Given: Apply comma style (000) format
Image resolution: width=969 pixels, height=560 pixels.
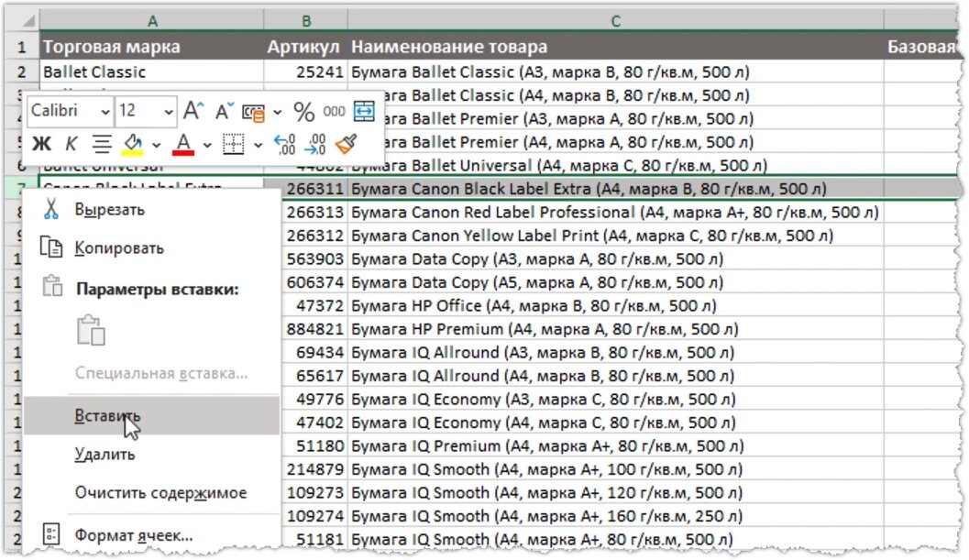Looking at the screenshot, I should (x=334, y=111).
